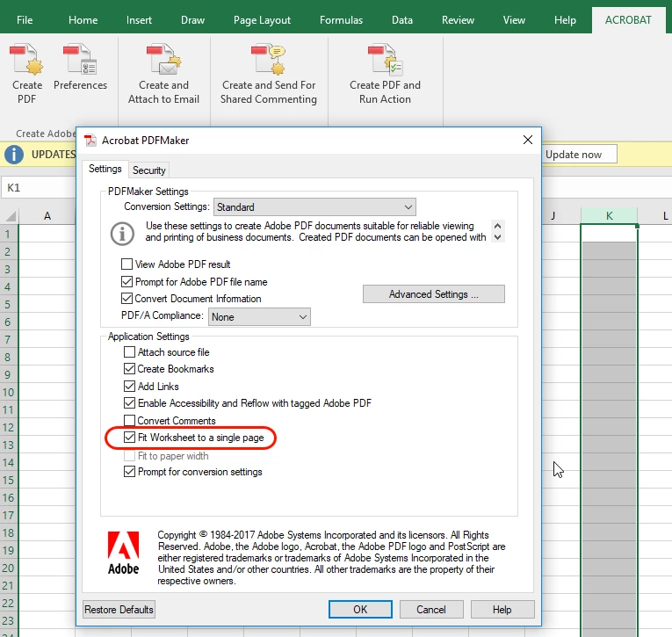This screenshot has height=637, width=672.
Task: Select row 1 header
Action: click(9, 234)
